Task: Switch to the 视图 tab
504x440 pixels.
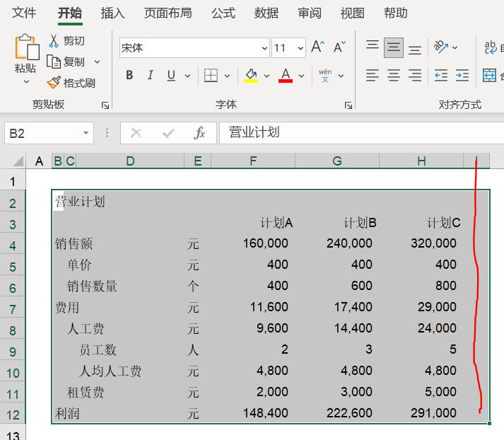Action: click(x=352, y=13)
